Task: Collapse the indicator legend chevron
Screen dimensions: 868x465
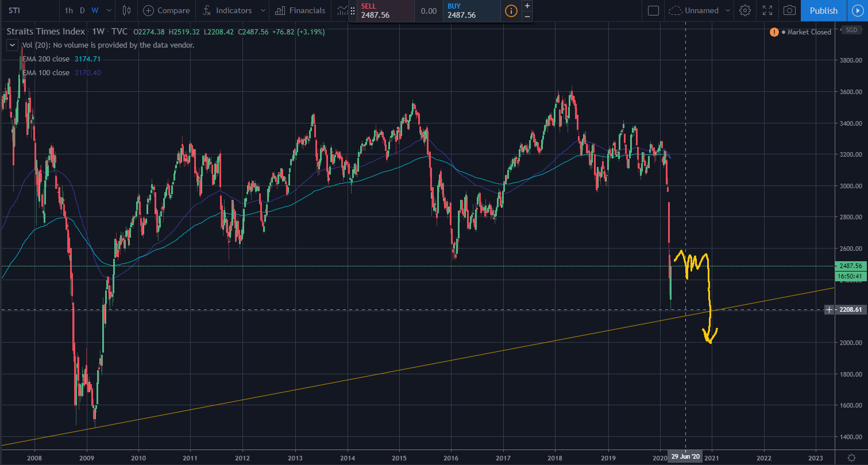Action: click(11, 45)
